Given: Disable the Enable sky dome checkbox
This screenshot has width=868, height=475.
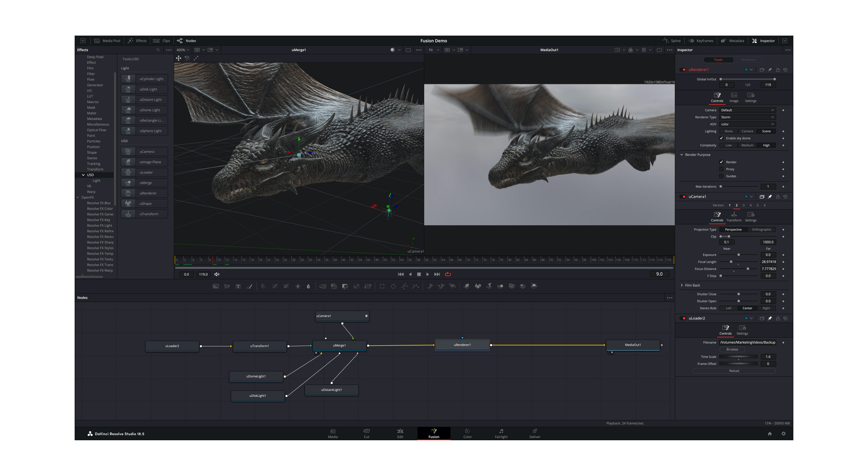Looking at the screenshot, I should tap(721, 139).
